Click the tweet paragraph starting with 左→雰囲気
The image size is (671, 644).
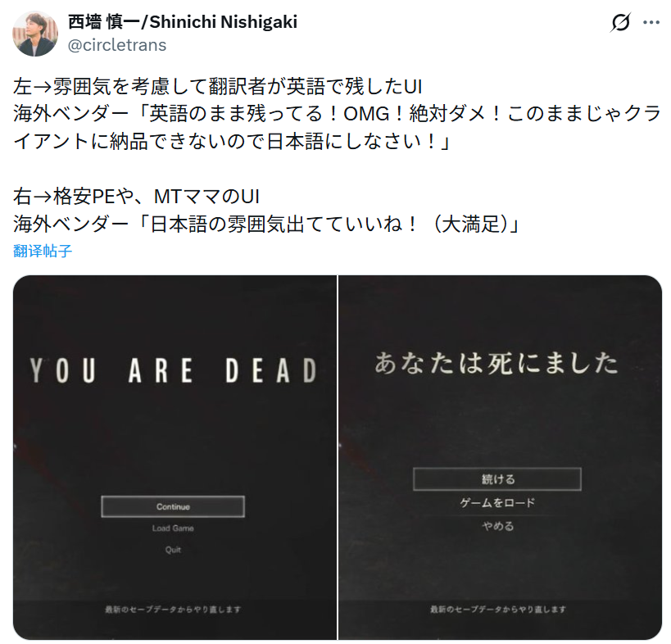338,114
